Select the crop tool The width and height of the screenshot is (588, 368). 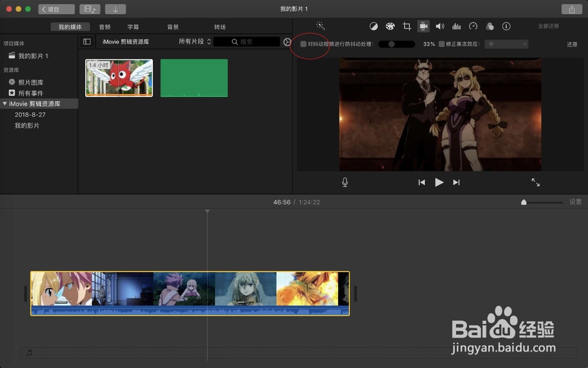[x=406, y=26]
